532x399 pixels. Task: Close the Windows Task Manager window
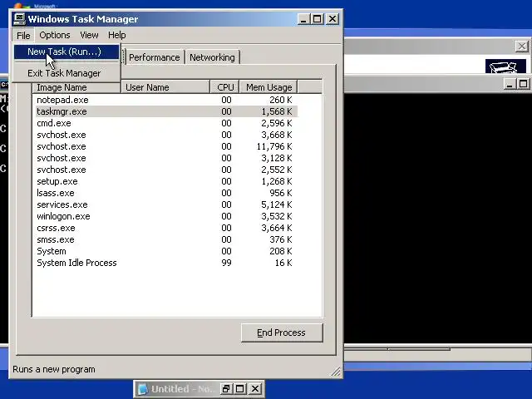pos(332,18)
